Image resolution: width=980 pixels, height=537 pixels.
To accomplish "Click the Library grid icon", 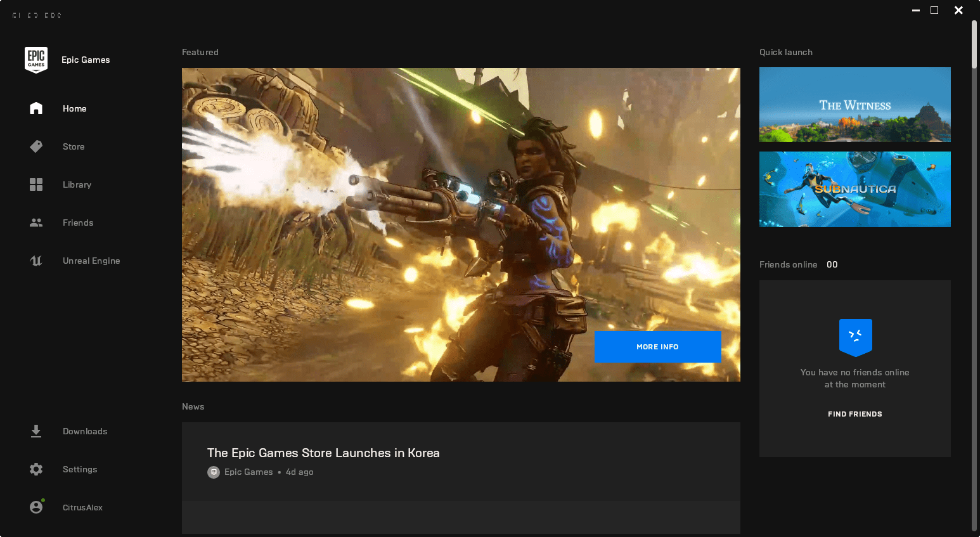I will pos(36,184).
